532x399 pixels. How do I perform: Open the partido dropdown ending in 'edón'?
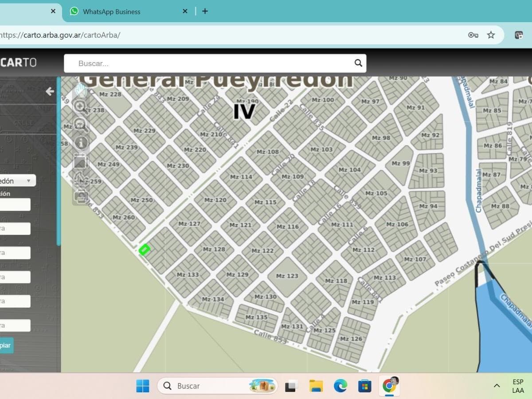coord(17,181)
